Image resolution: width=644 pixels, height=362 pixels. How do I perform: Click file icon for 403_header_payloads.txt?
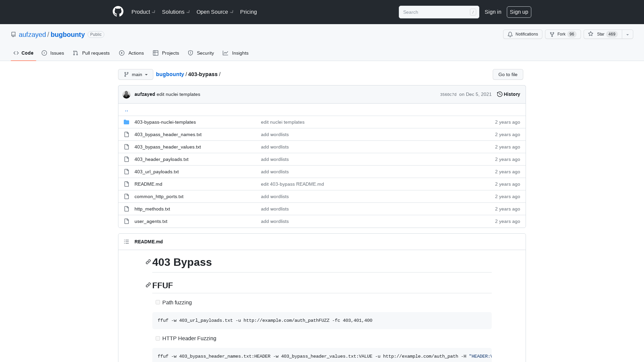click(126, 159)
